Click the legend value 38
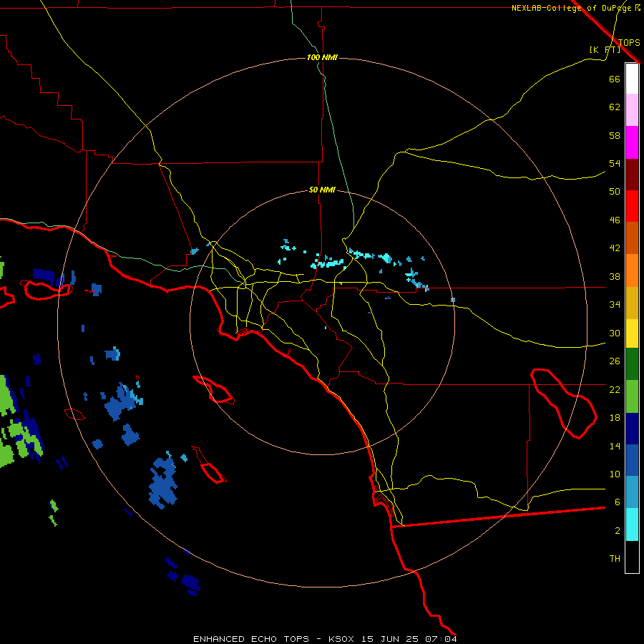This screenshot has width=644, height=644. [x=615, y=276]
